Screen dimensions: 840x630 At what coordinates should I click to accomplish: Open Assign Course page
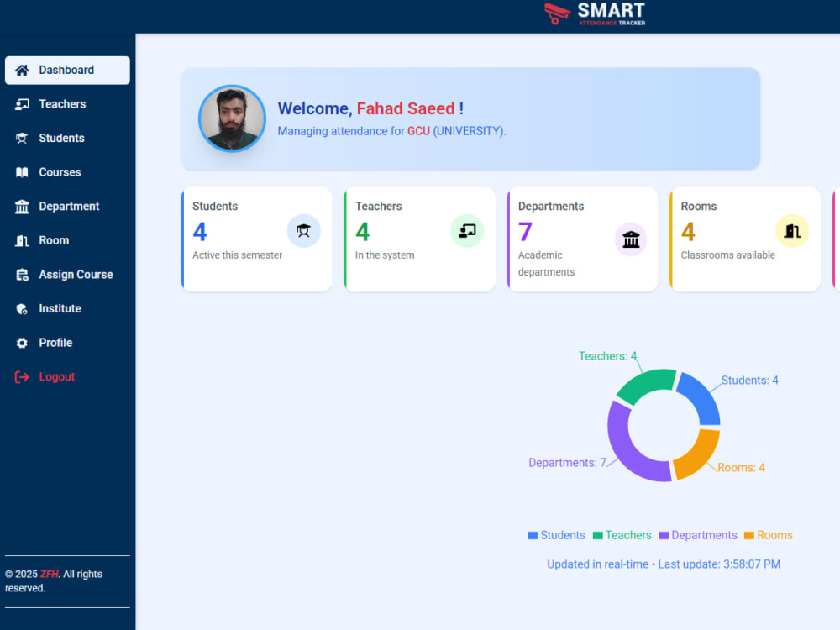coord(67,275)
